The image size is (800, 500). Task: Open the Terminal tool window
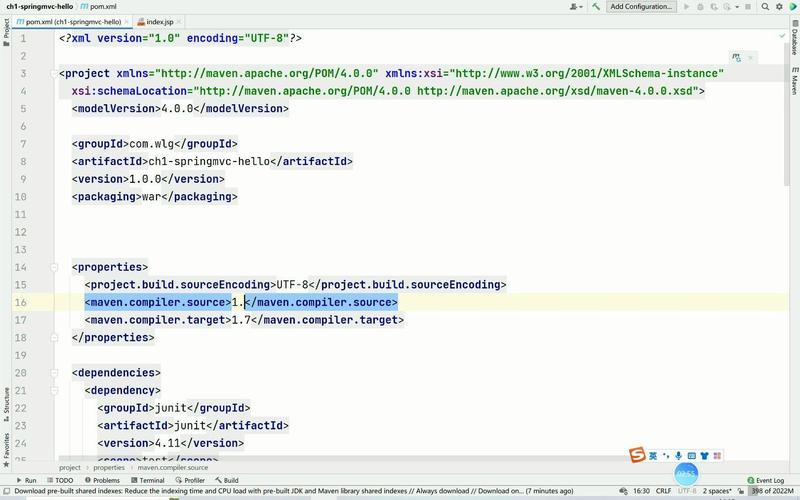click(x=148, y=480)
